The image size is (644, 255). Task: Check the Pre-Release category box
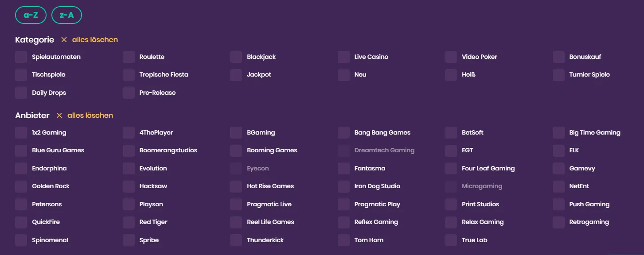(129, 93)
